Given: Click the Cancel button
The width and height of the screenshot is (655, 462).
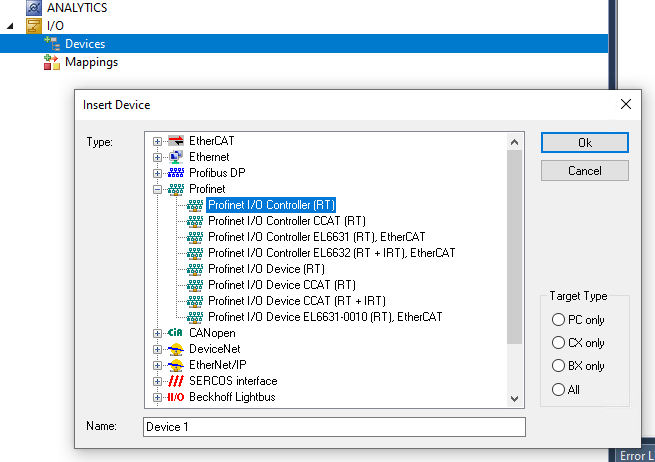Looking at the screenshot, I should pos(584,170).
